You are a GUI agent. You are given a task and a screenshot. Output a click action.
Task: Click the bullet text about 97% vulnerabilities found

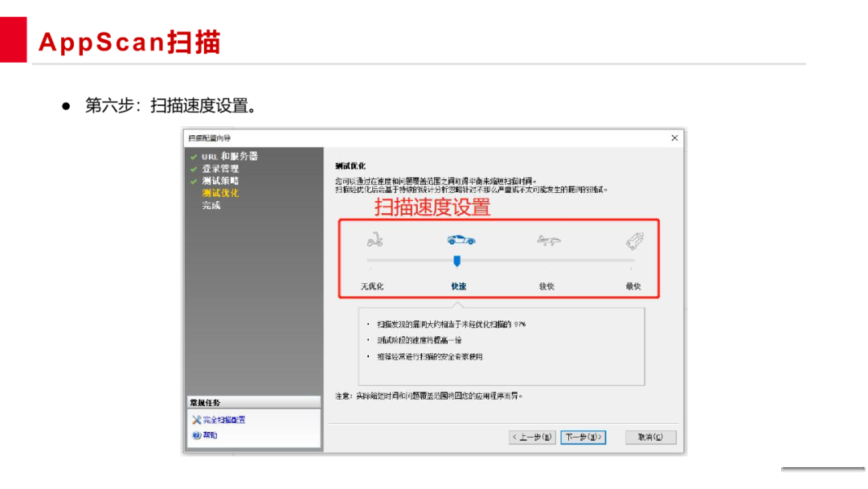click(x=451, y=324)
